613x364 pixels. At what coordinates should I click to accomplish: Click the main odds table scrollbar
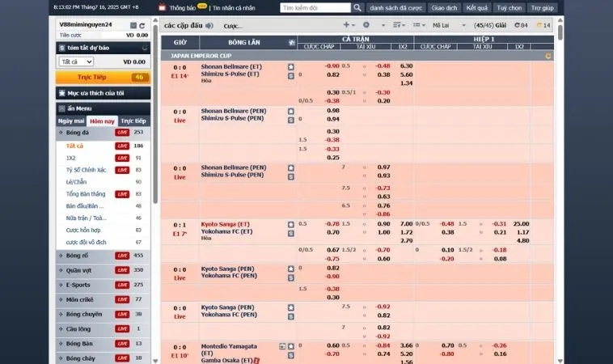tap(560, 33)
